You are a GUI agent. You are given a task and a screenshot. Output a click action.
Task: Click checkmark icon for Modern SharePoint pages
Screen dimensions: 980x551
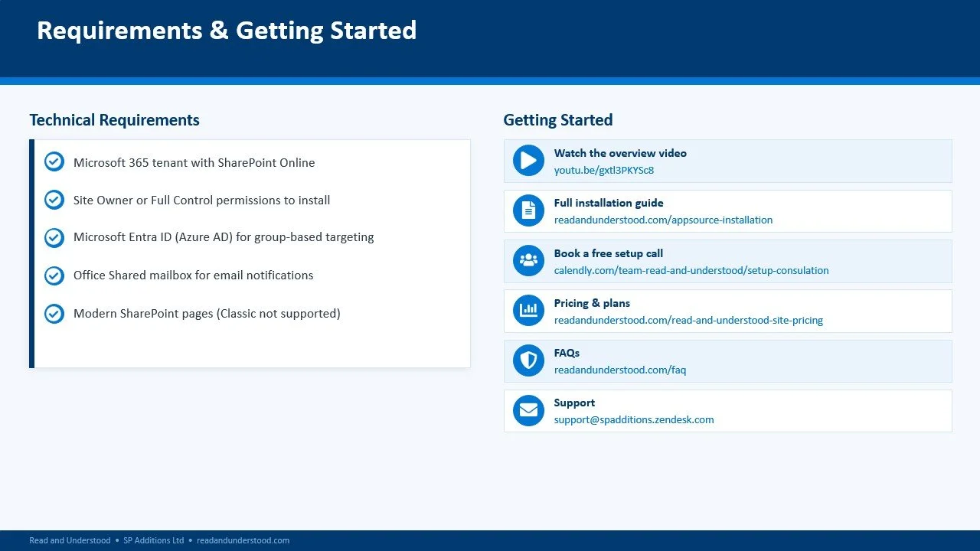pyautogui.click(x=54, y=313)
